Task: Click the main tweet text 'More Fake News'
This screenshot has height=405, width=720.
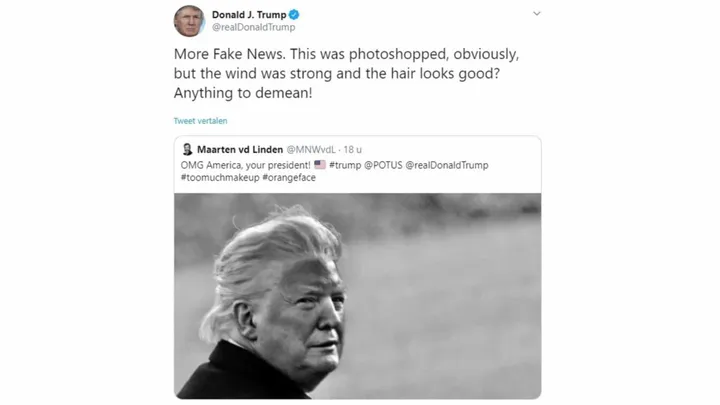Action: click(230, 54)
